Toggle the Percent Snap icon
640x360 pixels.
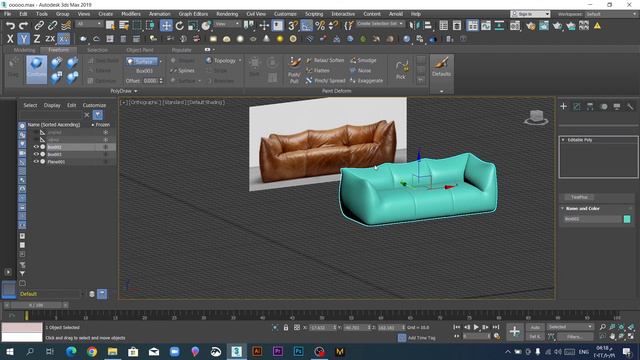pyautogui.click(x=320, y=26)
